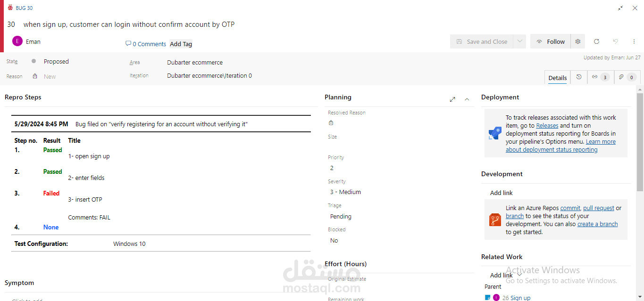The width and height of the screenshot is (644, 301).
Task: Toggle Follow on this bug
Action: (551, 41)
